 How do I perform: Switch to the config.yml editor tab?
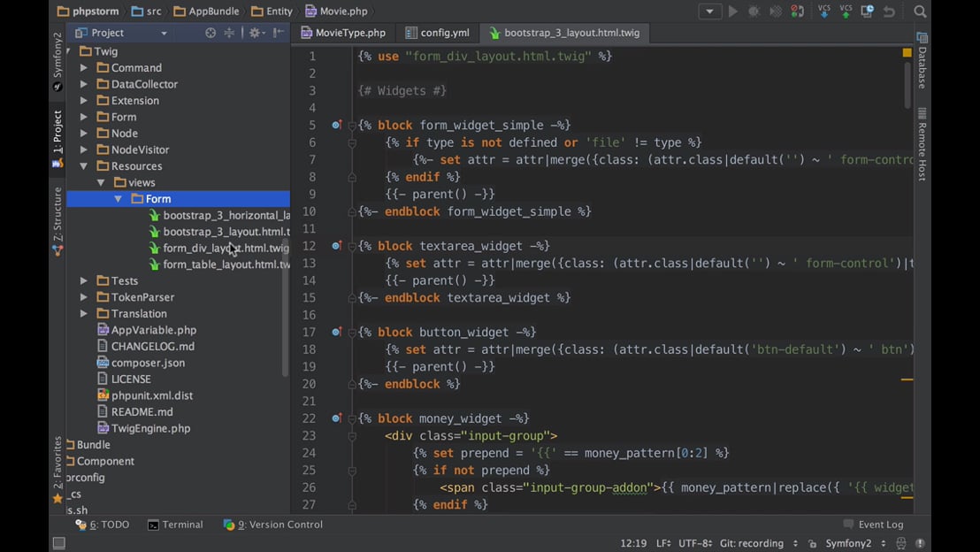coord(438,33)
